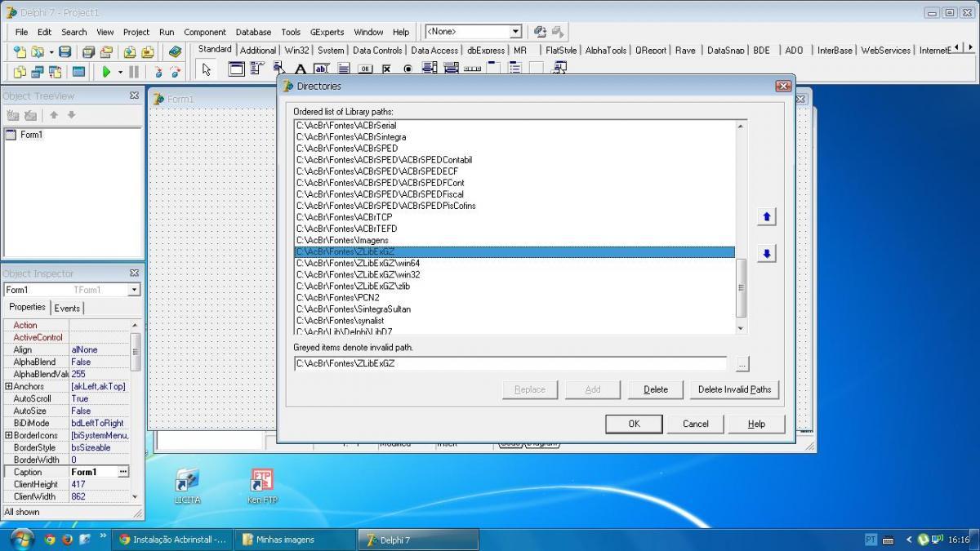
Task: Pick the ScrollBar component icon
Action: tap(472, 69)
